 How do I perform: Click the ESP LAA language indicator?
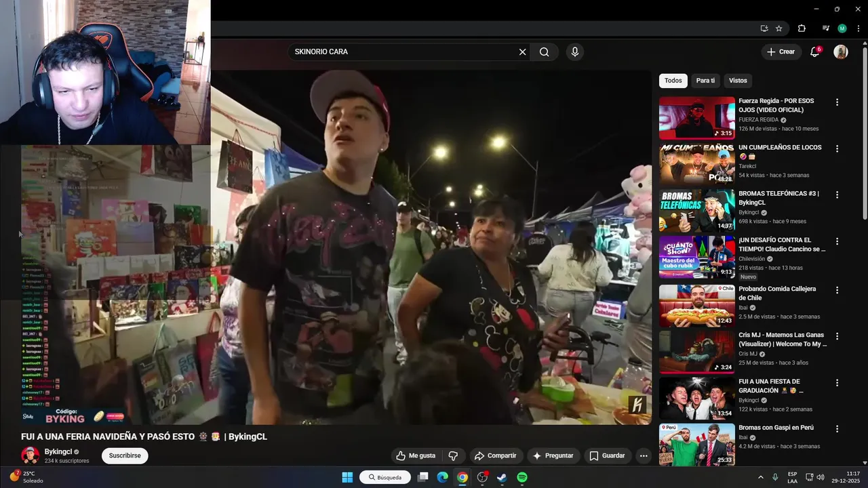[793, 477]
